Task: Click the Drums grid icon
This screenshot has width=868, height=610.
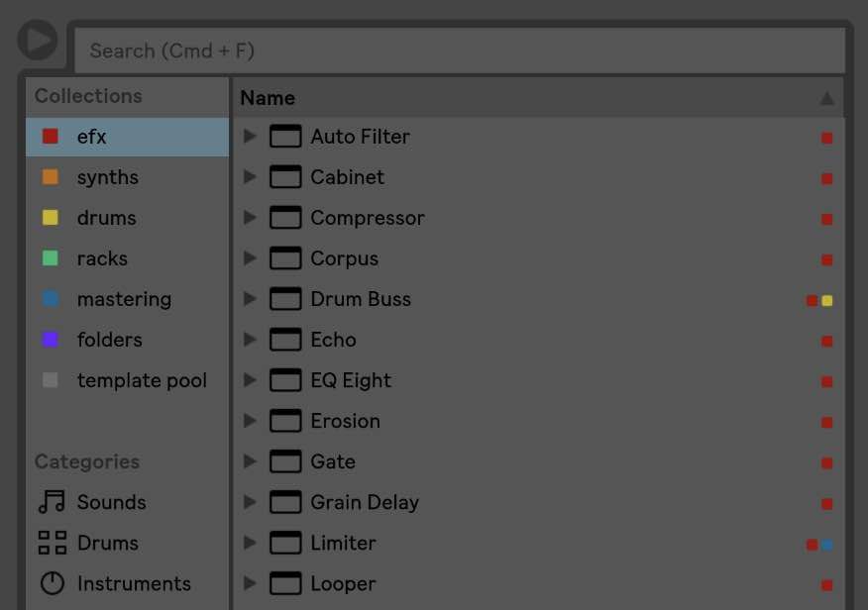Action: click(53, 543)
